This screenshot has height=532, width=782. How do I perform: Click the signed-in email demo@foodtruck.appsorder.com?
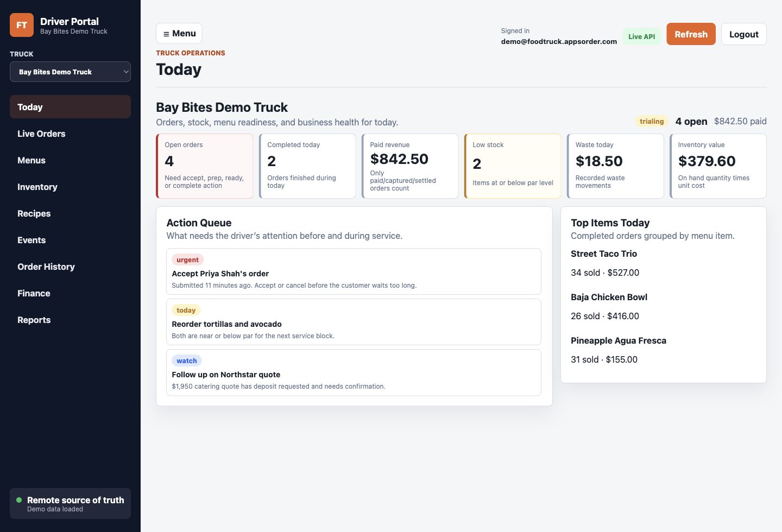559,41
